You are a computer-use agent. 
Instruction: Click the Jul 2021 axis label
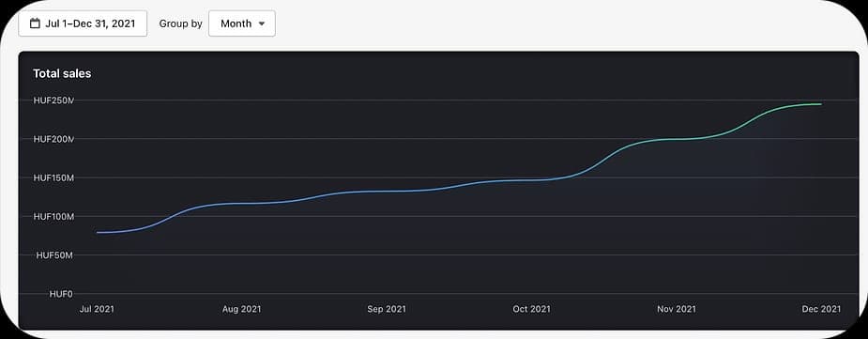(97, 309)
